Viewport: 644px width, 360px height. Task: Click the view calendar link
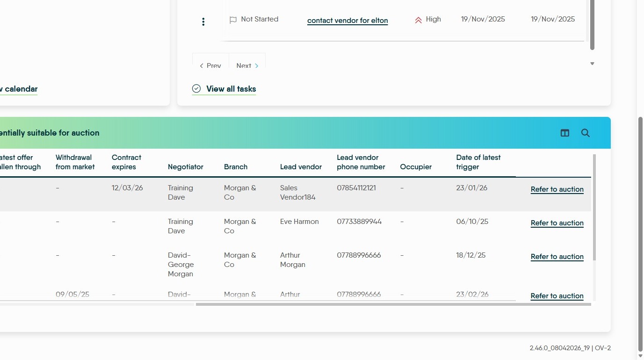[19, 89]
